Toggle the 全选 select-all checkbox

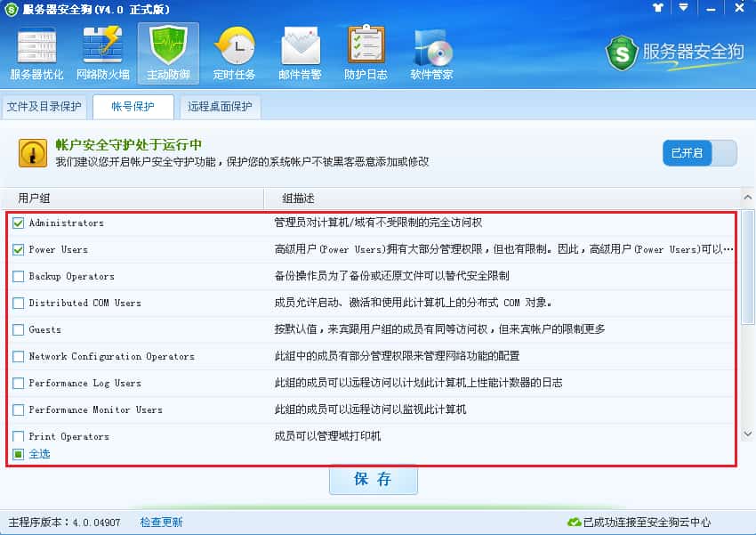(x=19, y=454)
